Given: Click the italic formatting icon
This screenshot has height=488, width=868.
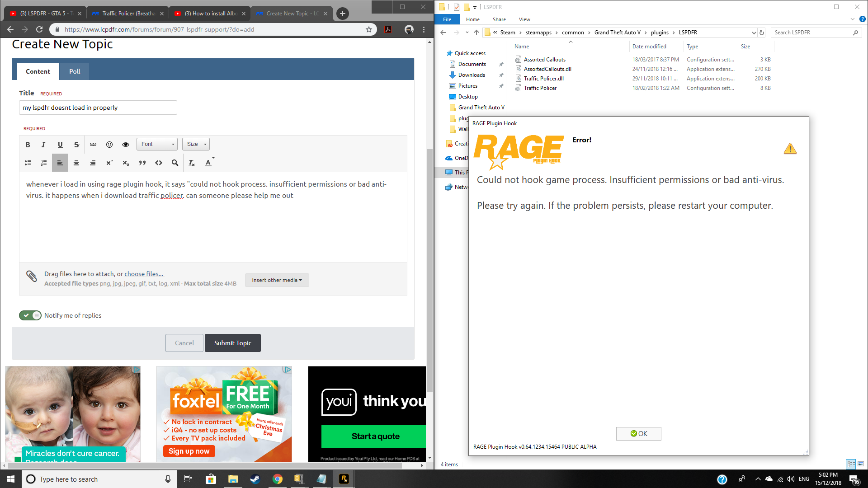Looking at the screenshot, I should click(43, 145).
